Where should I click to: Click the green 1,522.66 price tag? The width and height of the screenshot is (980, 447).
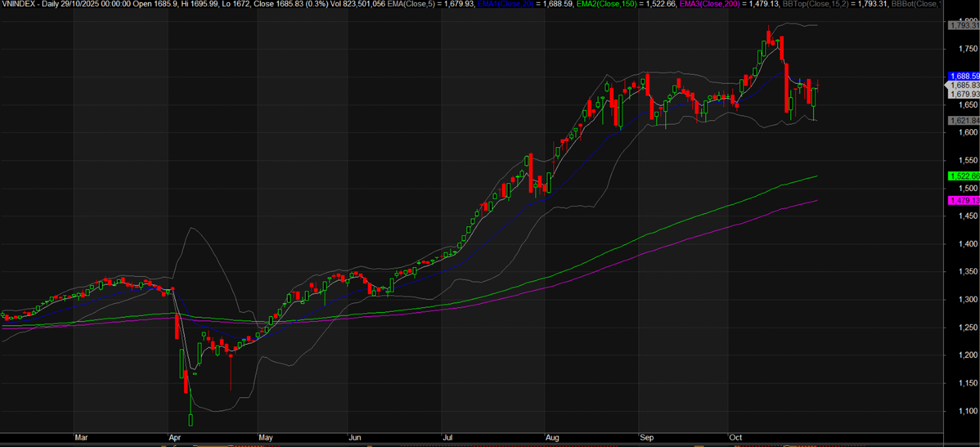coord(964,176)
